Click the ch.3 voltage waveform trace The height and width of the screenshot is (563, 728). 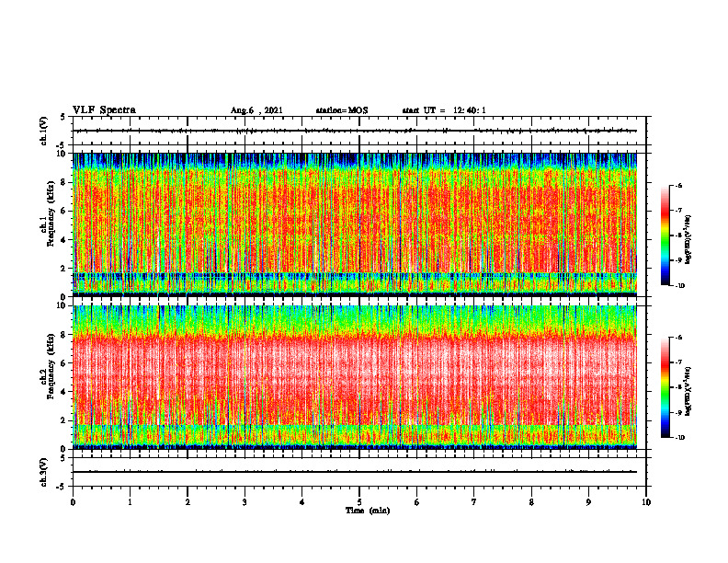click(x=355, y=472)
